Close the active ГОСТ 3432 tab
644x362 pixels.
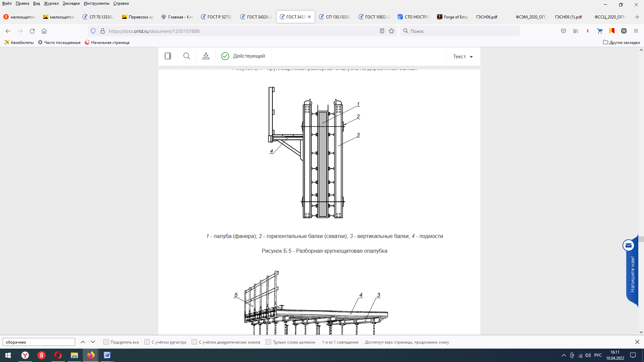click(x=309, y=17)
